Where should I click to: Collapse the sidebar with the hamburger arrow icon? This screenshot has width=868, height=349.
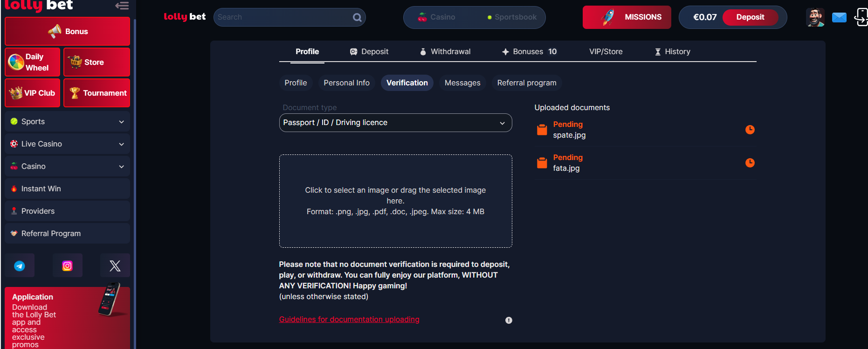click(x=122, y=6)
